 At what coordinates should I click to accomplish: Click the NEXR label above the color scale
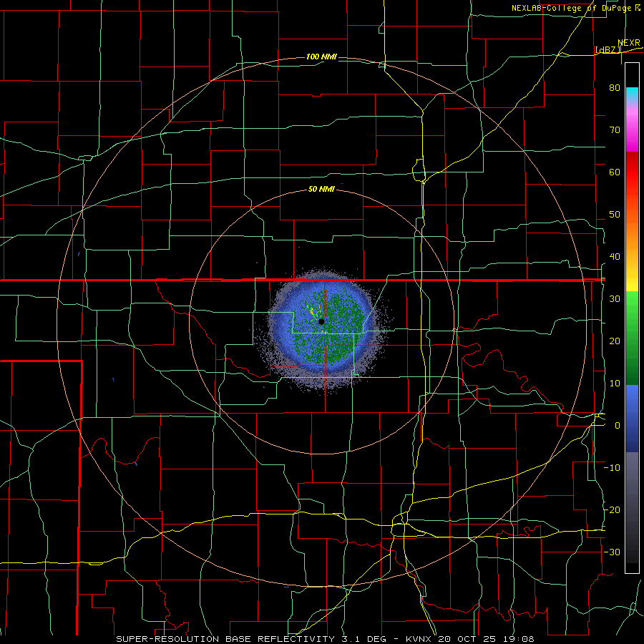(629, 43)
